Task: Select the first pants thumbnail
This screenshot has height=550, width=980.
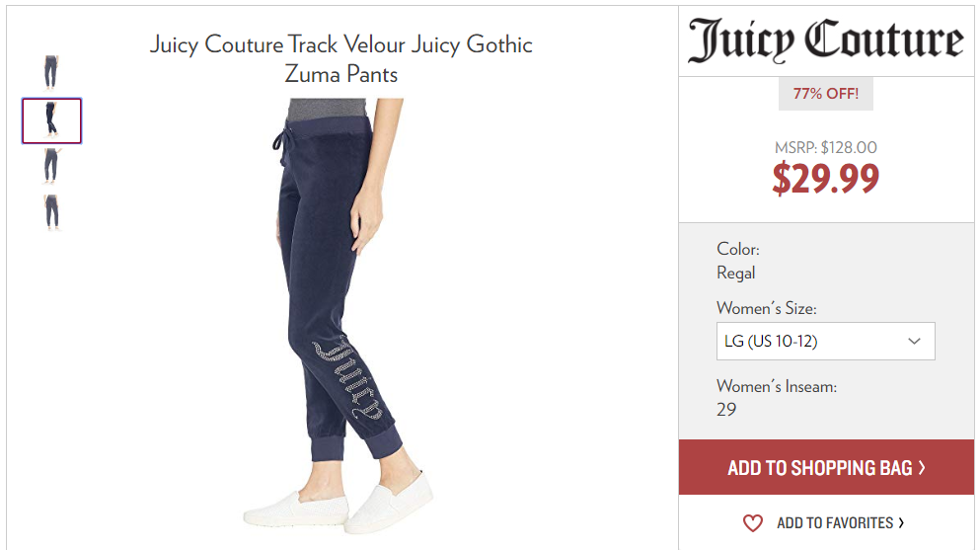Action: 51,72
